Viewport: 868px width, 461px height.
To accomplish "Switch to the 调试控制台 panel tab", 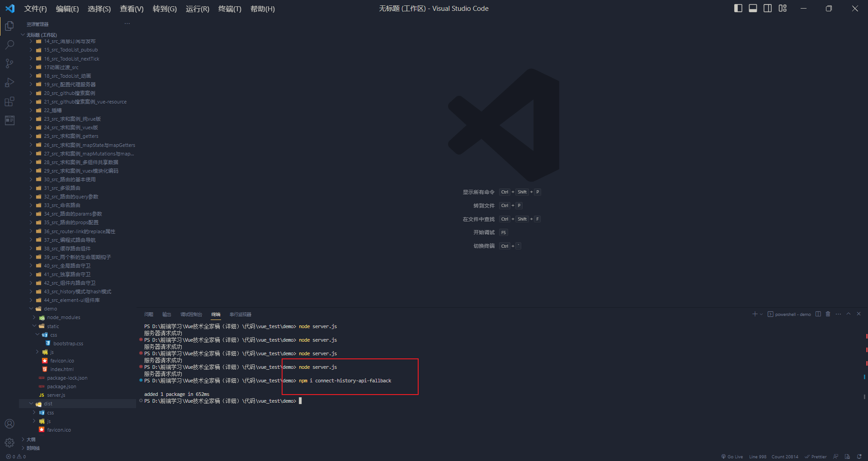I will pyautogui.click(x=191, y=314).
